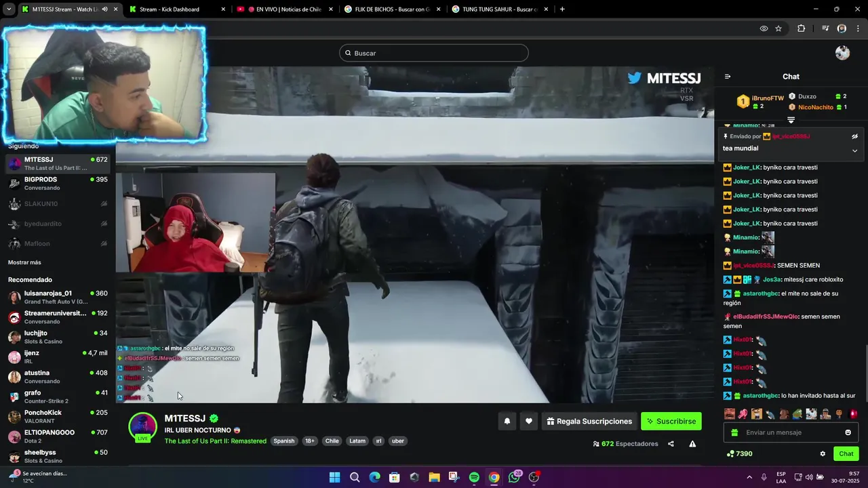
Task: Expand pinned message 'tea mundial' chevron
Action: (x=854, y=150)
